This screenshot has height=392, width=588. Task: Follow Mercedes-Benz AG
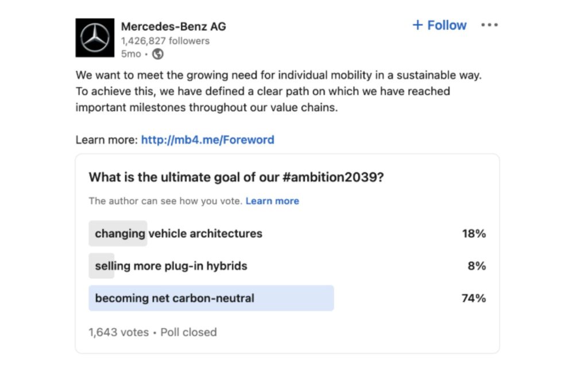point(439,25)
